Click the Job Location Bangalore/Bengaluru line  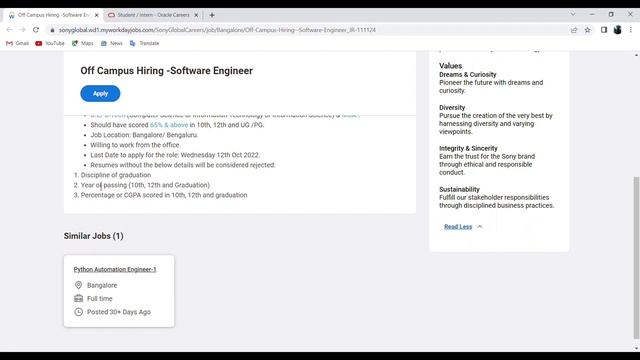[144, 135]
